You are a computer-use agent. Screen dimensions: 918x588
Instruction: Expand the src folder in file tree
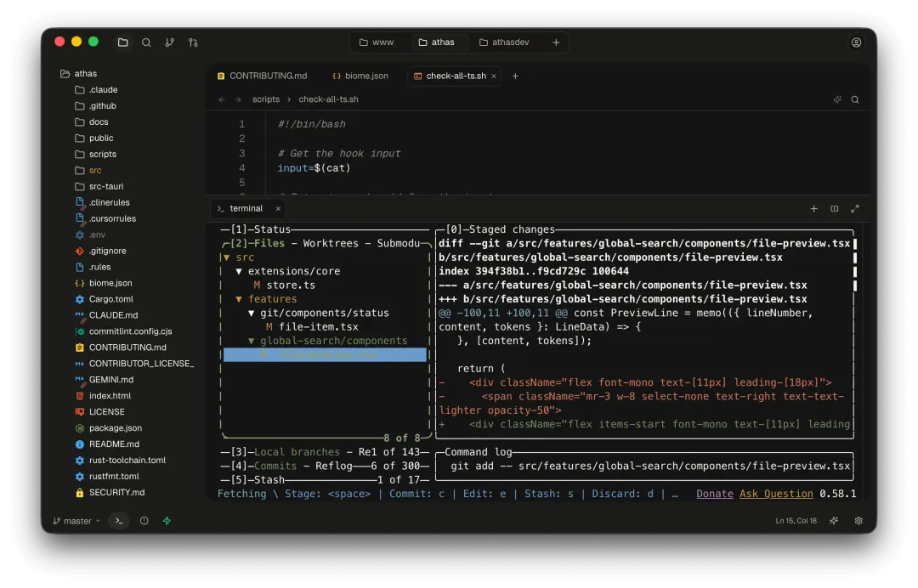95,170
